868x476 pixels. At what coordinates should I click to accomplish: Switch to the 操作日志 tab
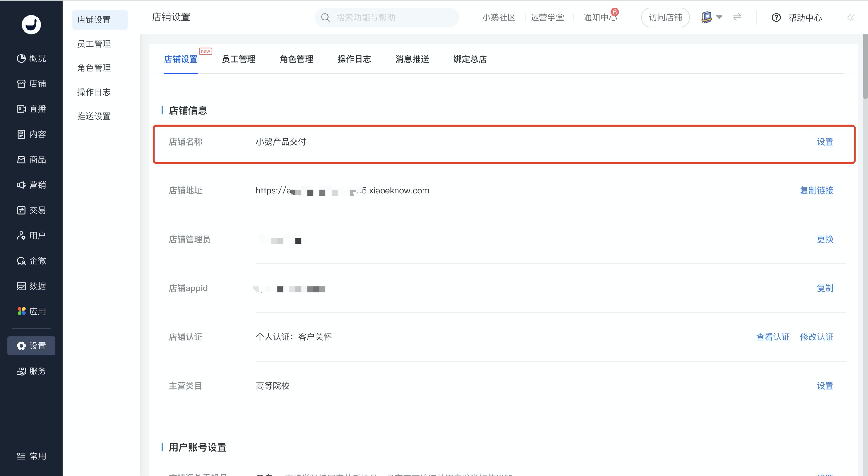(354, 59)
